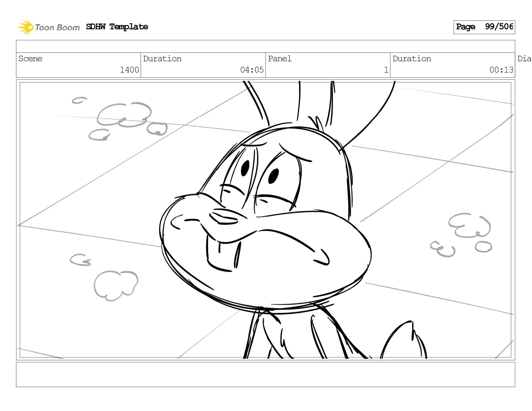Click the storyboard panel drawing of the rabbit
Viewport: 532px width, 411px height.
265,220
